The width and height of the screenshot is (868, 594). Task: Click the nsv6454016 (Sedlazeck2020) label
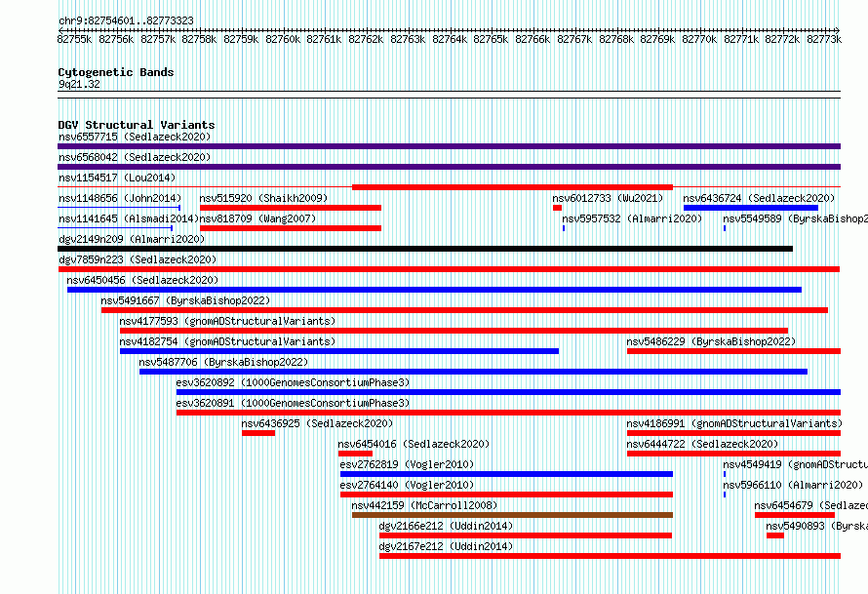pyautogui.click(x=414, y=444)
